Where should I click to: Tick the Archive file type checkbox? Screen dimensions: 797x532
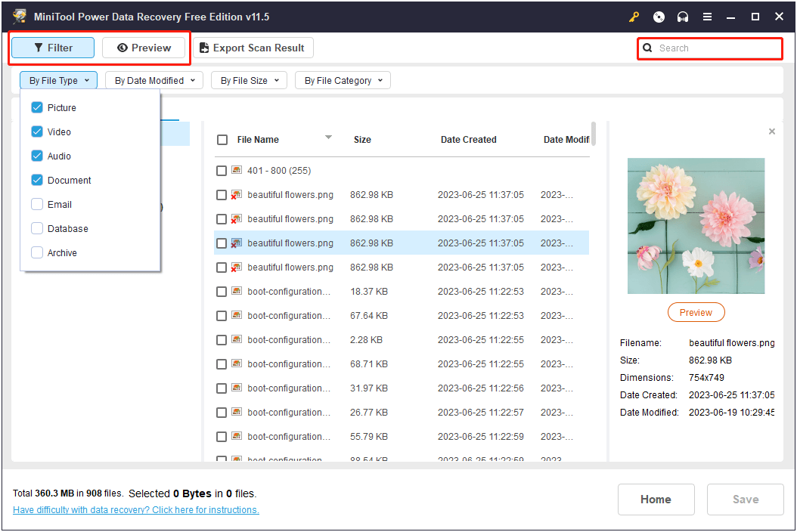[x=37, y=253]
